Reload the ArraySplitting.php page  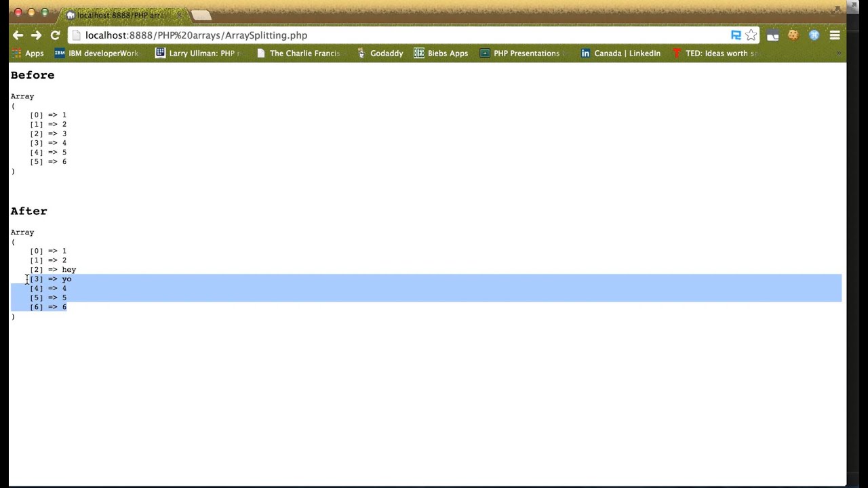coord(55,35)
